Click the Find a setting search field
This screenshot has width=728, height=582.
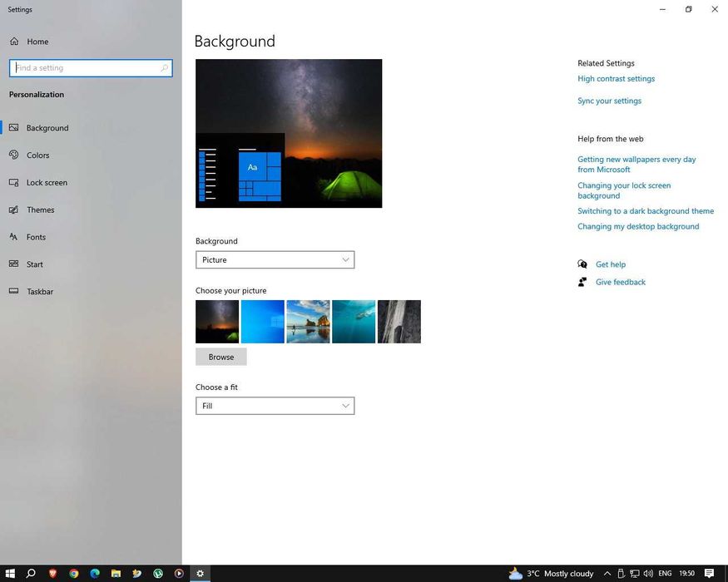(91, 67)
